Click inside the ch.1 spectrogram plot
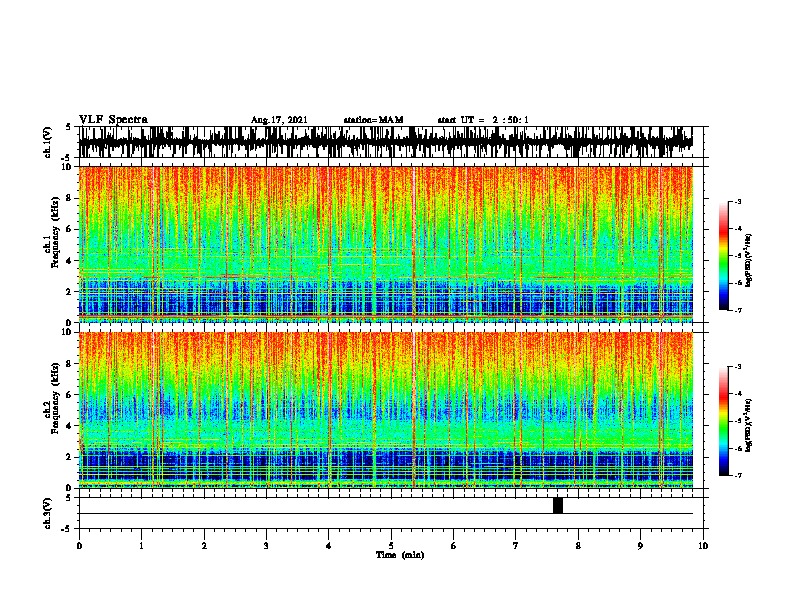 (386, 244)
